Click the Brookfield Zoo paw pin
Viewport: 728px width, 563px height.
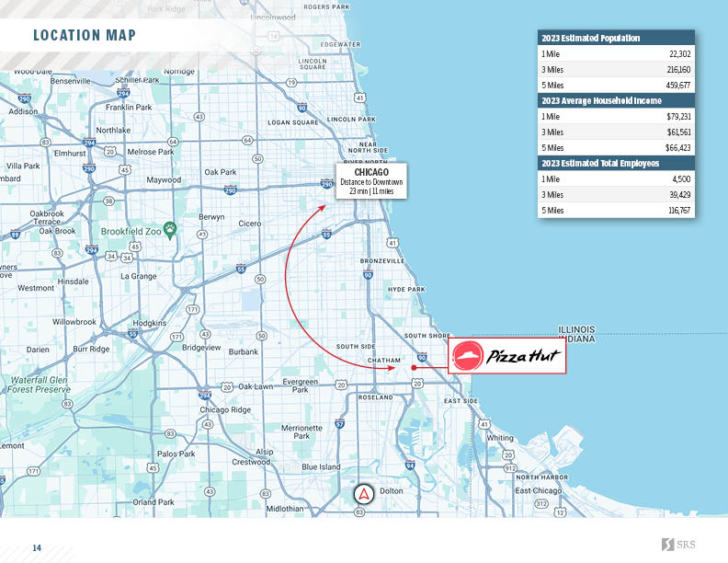(x=170, y=230)
